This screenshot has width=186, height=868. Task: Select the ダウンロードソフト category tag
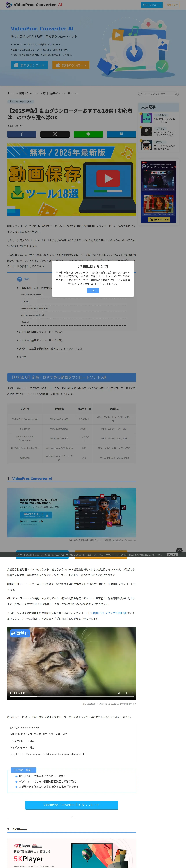click(21, 101)
